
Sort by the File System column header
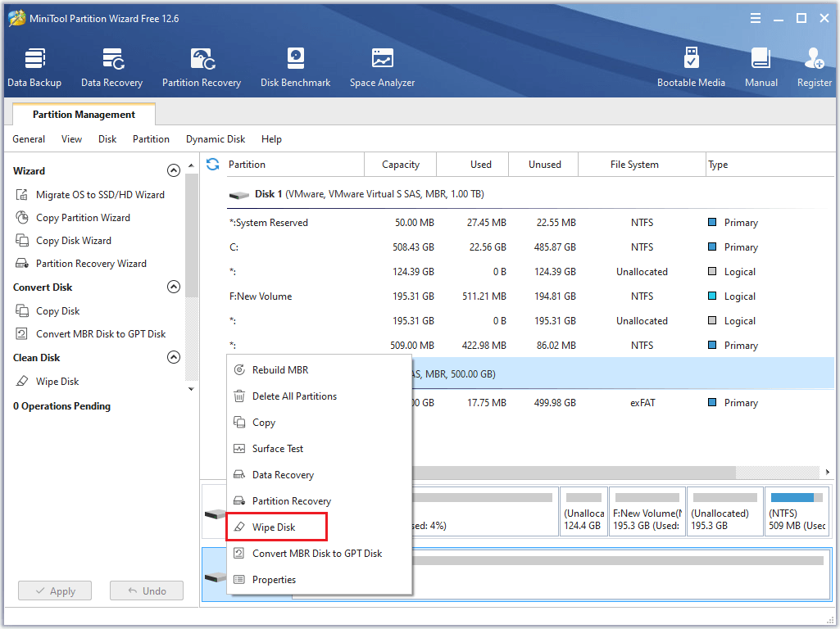[642, 165]
